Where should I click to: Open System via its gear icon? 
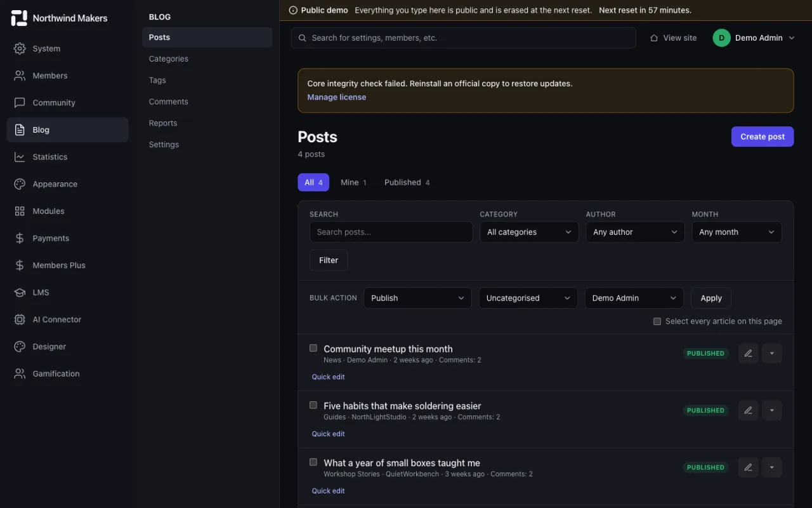20,48
